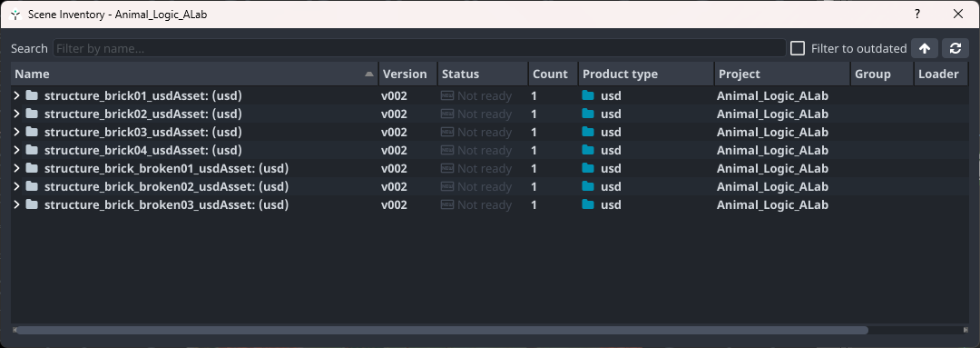Sort by the Name column header

194,74
